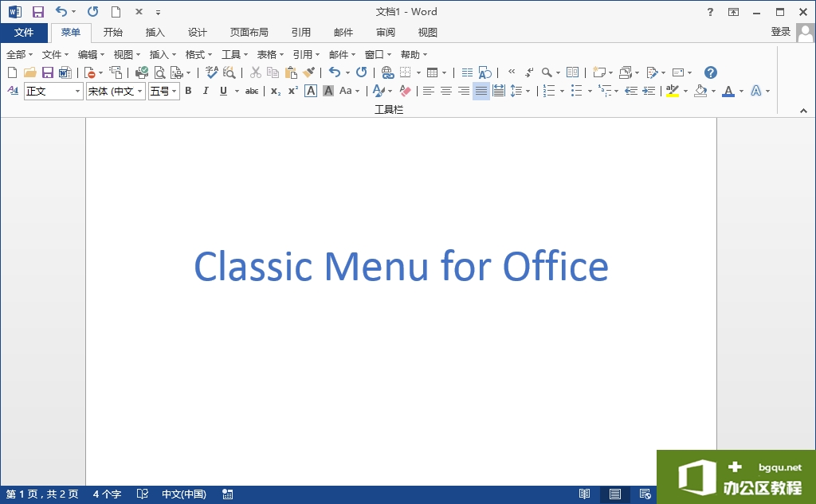Image resolution: width=816 pixels, height=504 pixels.
Task: Open Print Preview magnifier page icon
Action: 159,72
